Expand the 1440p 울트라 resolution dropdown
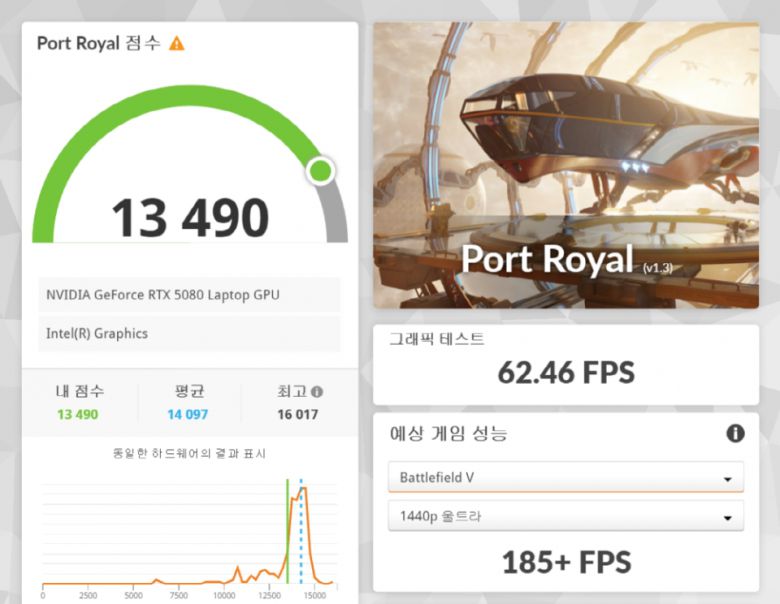Image resolution: width=780 pixels, height=604 pixels. click(x=565, y=516)
